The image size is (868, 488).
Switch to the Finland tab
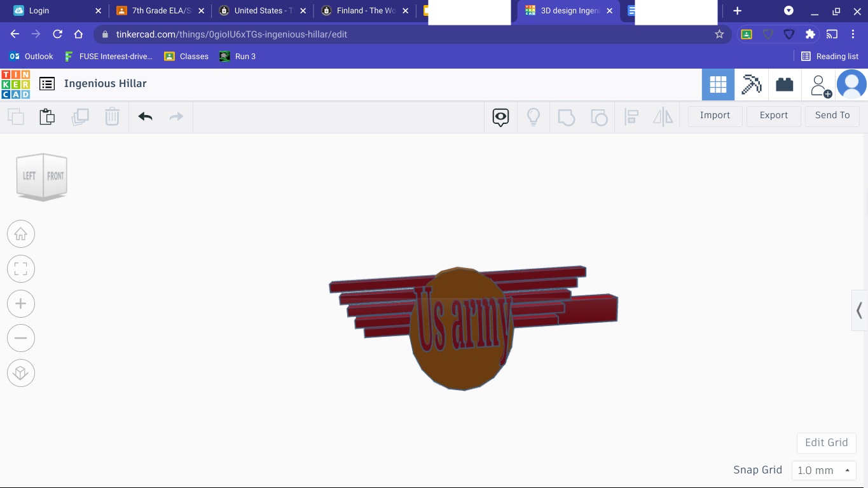click(x=364, y=11)
